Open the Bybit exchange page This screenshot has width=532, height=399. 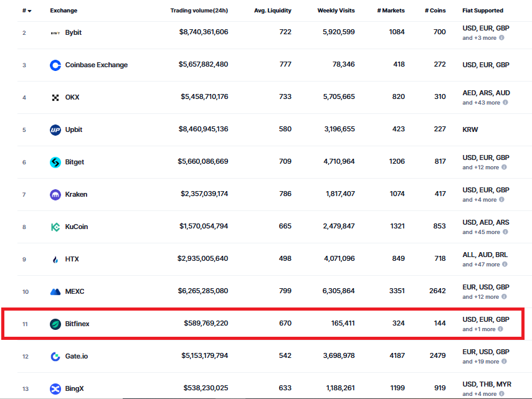pos(74,32)
